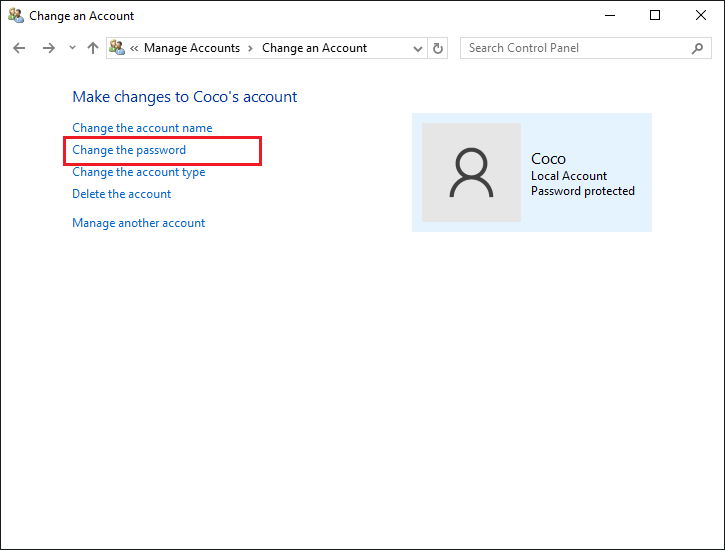Select the Change an Account breadcrumb

[x=314, y=48]
